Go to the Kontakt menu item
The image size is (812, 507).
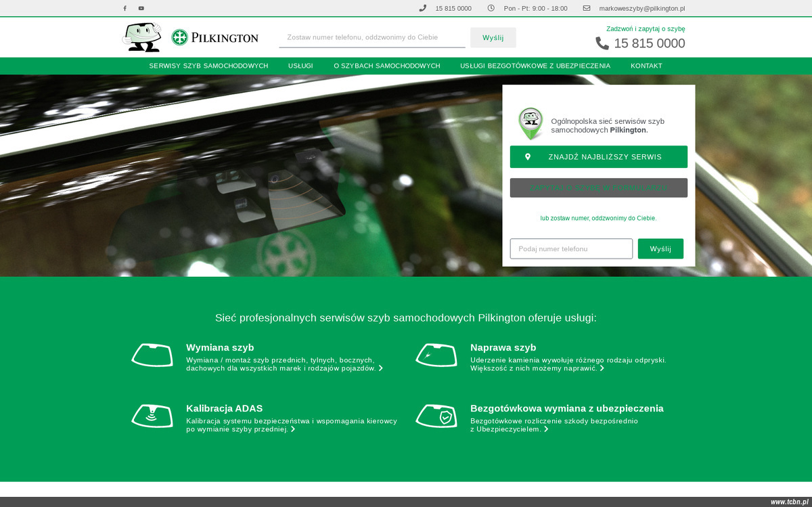(x=646, y=66)
